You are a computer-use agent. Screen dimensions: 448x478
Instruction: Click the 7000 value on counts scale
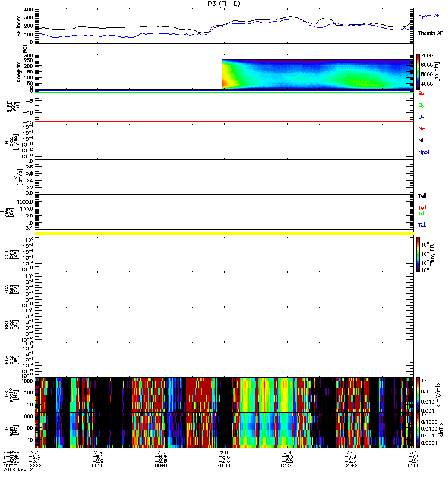(x=426, y=56)
